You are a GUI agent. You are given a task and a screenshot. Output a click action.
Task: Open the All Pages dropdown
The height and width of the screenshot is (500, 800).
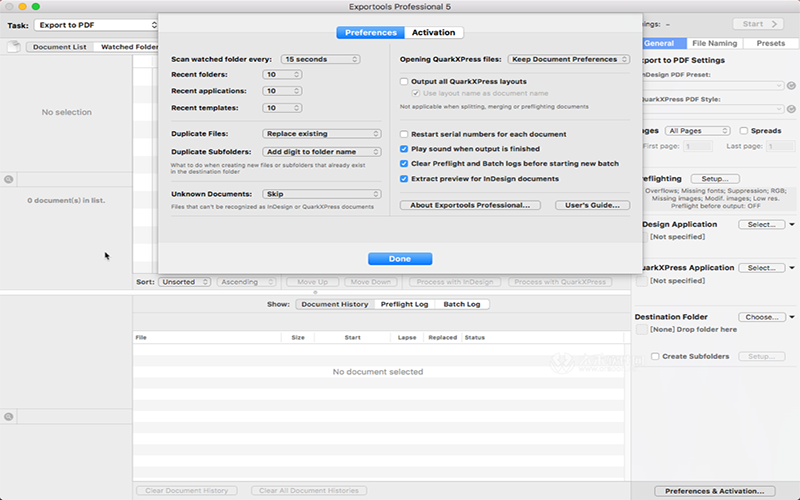point(697,131)
